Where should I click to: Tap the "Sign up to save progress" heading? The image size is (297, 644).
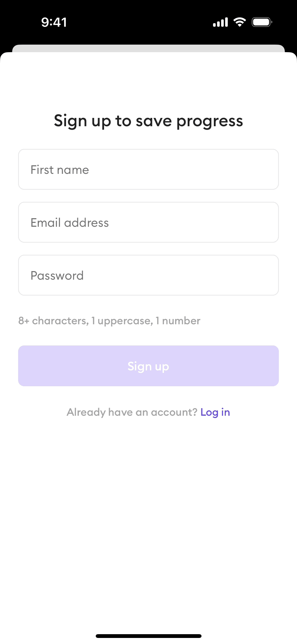pyautogui.click(x=148, y=121)
